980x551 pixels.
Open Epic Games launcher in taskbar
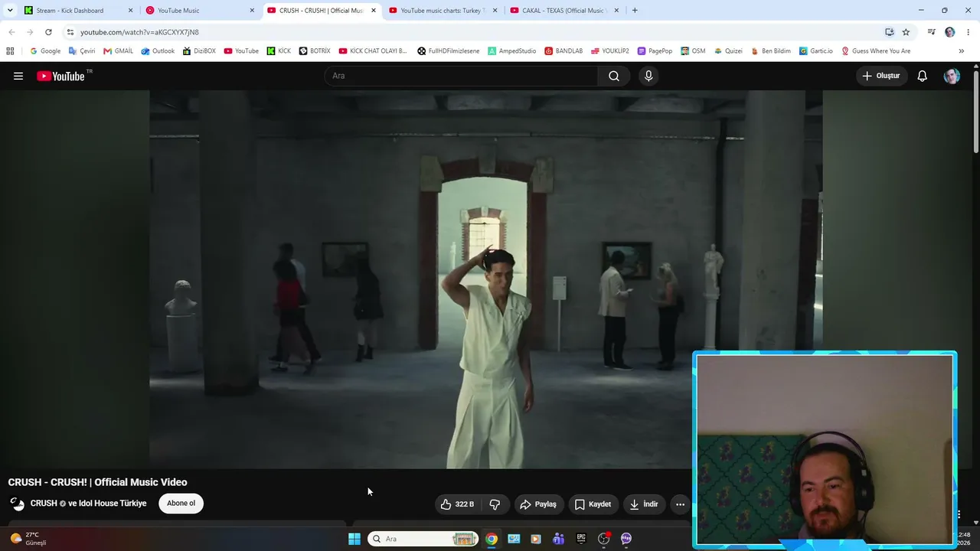[x=581, y=539]
